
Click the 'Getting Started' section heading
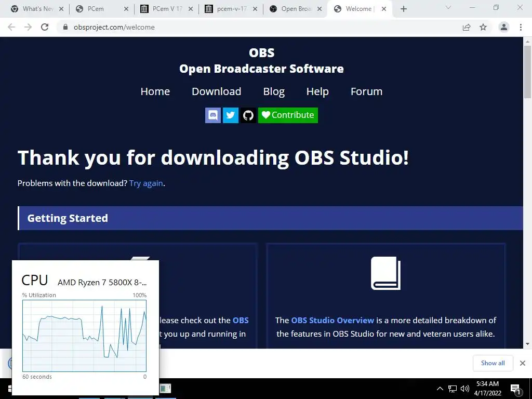(68, 218)
